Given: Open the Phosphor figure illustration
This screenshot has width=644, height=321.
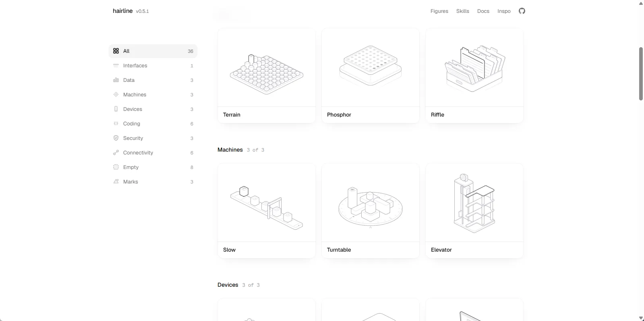Looking at the screenshot, I should [x=371, y=65].
